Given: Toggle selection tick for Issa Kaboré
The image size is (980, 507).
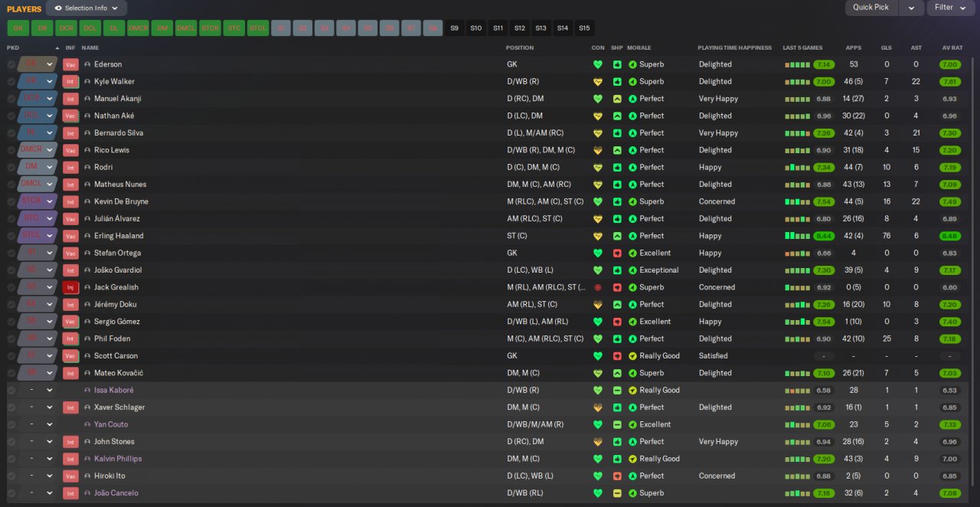Looking at the screenshot, I should (11, 391).
